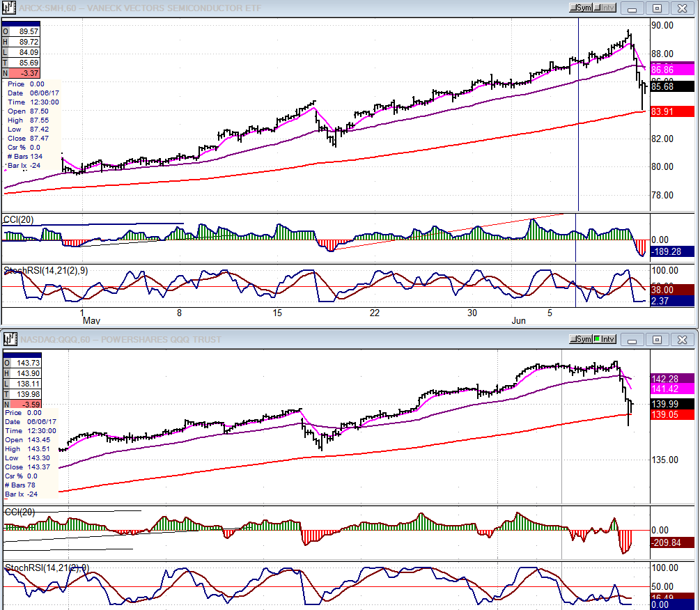
Task: Click the -189.28 CCI value label in the SMH chart
Action: pyautogui.click(x=672, y=251)
